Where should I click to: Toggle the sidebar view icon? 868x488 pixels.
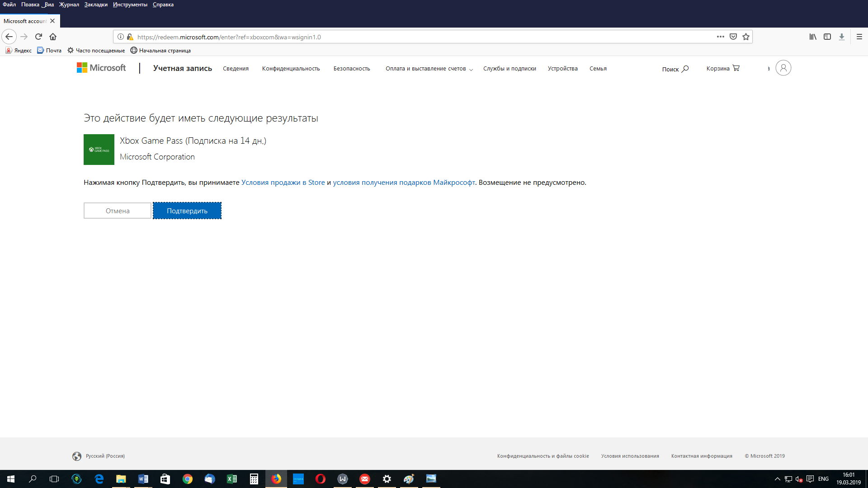click(827, 37)
